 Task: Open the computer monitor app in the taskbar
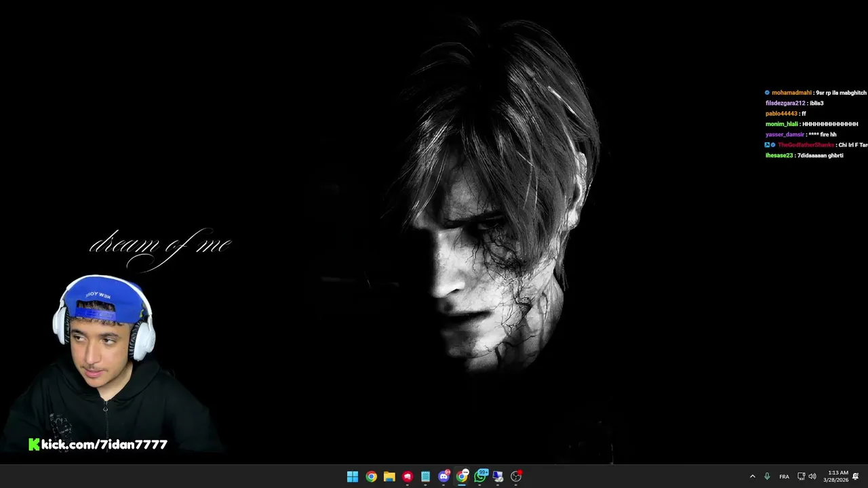[x=498, y=476]
